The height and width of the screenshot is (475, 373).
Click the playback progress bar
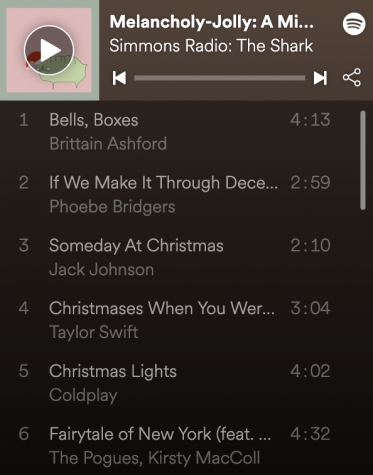point(220,78)
